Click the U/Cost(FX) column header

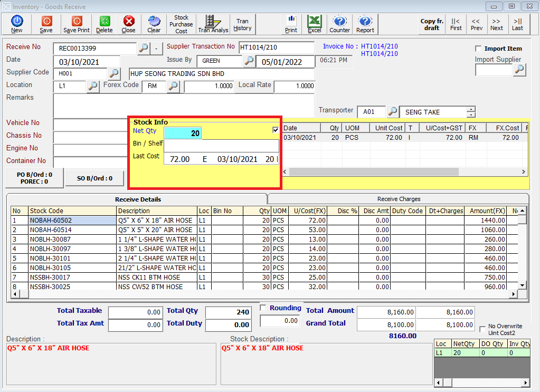(308, 211)
